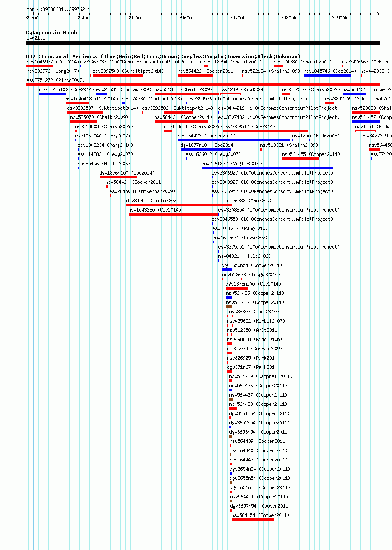392x550 pixels.
Task: Select dgv1875n100 (Coe2014) label
Action: (66, 89)
